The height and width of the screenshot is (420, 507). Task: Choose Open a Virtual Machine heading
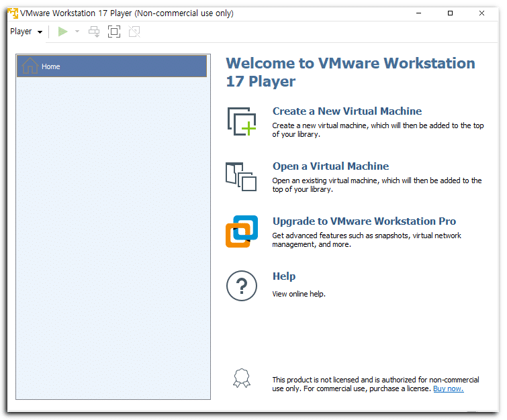click(x=330, y=166)
